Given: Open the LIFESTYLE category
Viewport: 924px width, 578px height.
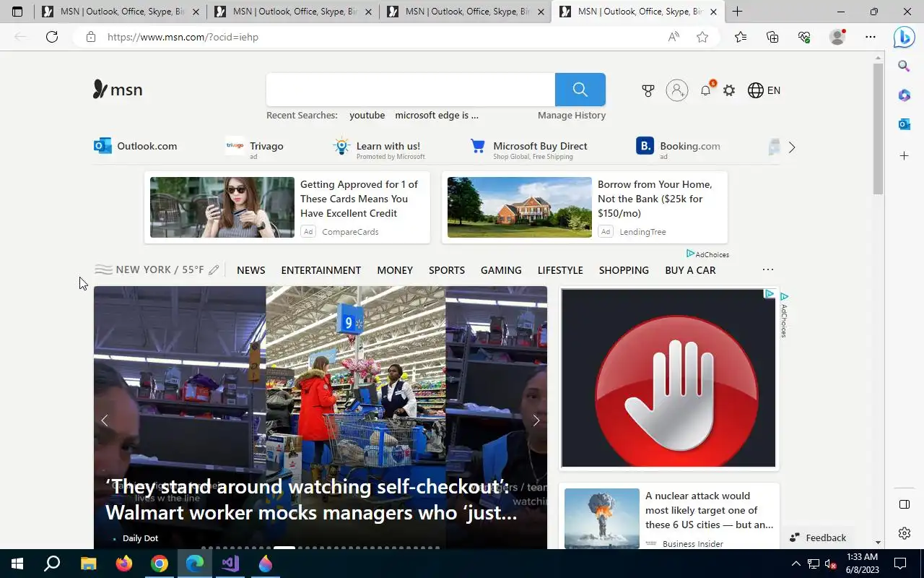Looking at the screenshot, I should pos(560,270).
